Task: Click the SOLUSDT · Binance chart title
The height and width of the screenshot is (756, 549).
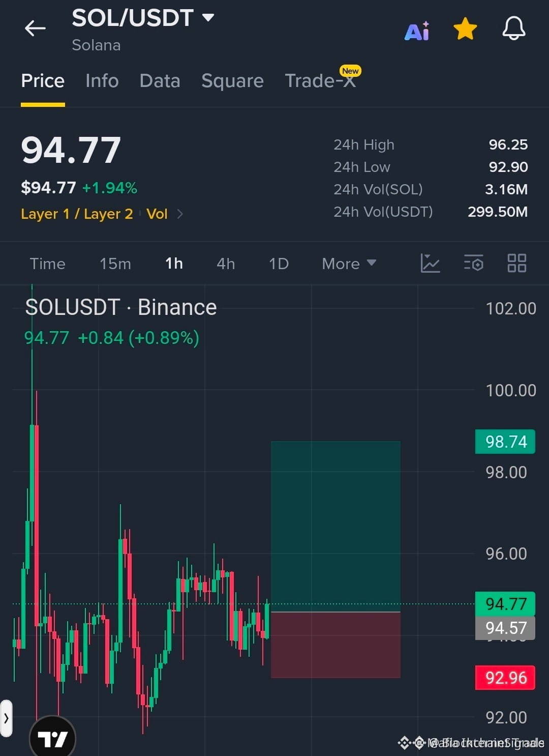Action: [121, 307]
